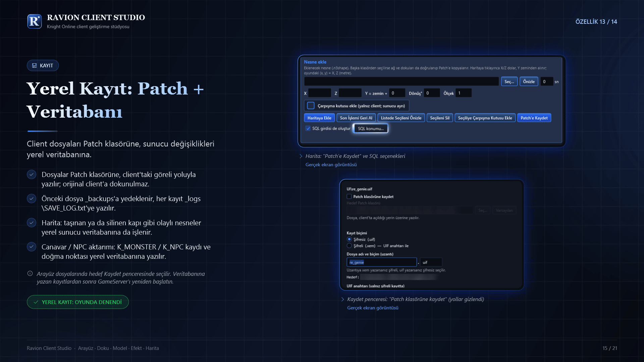
Task: Click the 'YEREL KAYIT: OYUNDA DENENDİ' badge
Action: pyautogui.click(x=78, y=302)
